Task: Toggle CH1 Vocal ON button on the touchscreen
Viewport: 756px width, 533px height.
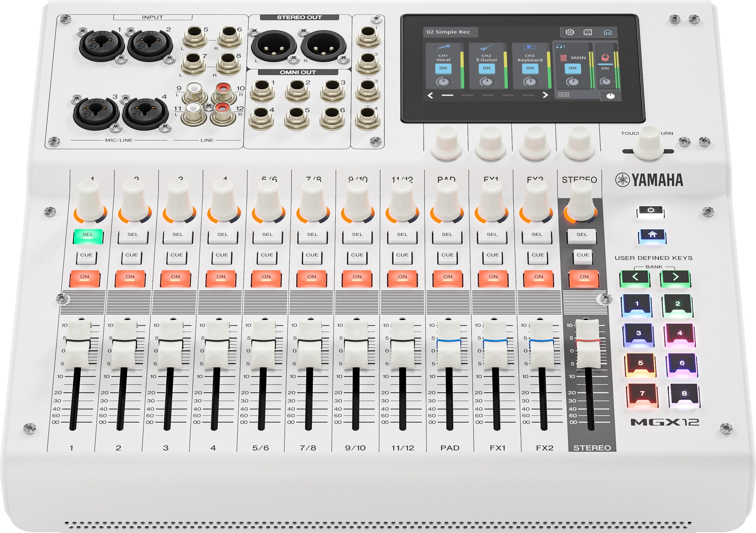Action: (444, 68)
